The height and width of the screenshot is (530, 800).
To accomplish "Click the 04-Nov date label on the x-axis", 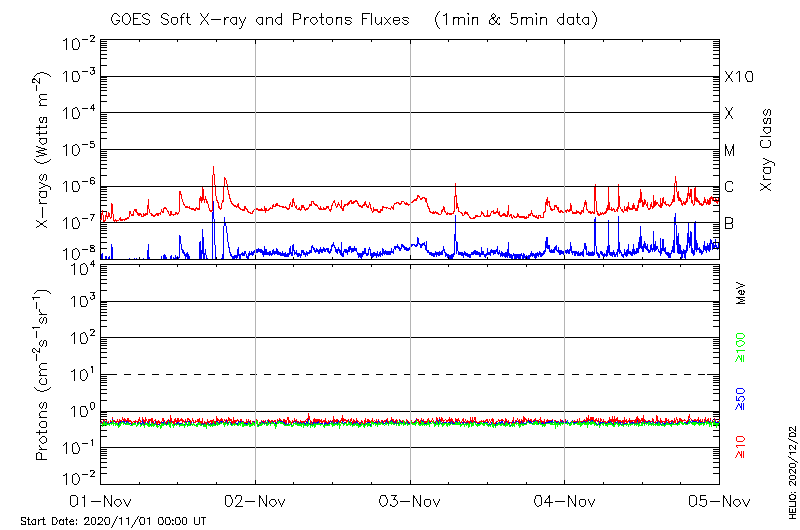I will coord(565,501).
